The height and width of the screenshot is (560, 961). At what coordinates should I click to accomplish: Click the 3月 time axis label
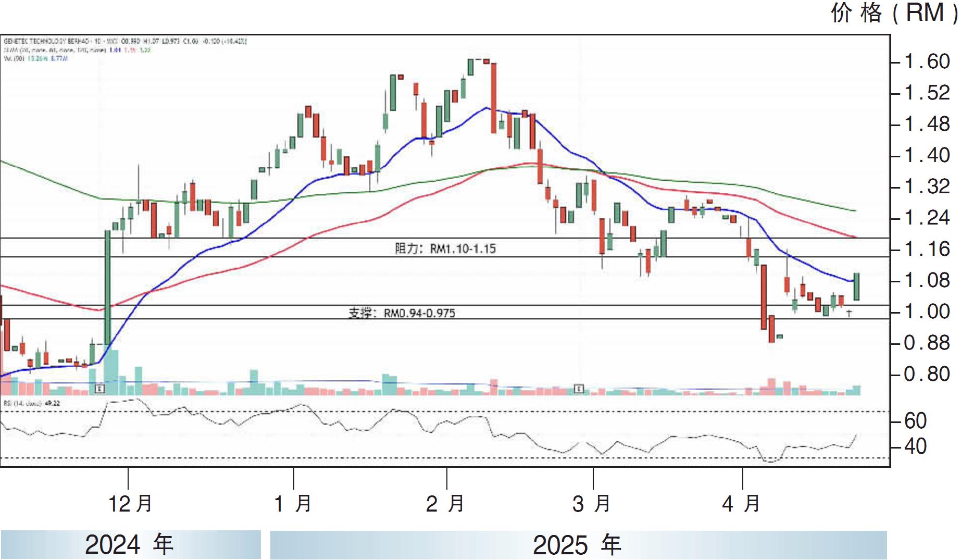[x=592, y=504]
